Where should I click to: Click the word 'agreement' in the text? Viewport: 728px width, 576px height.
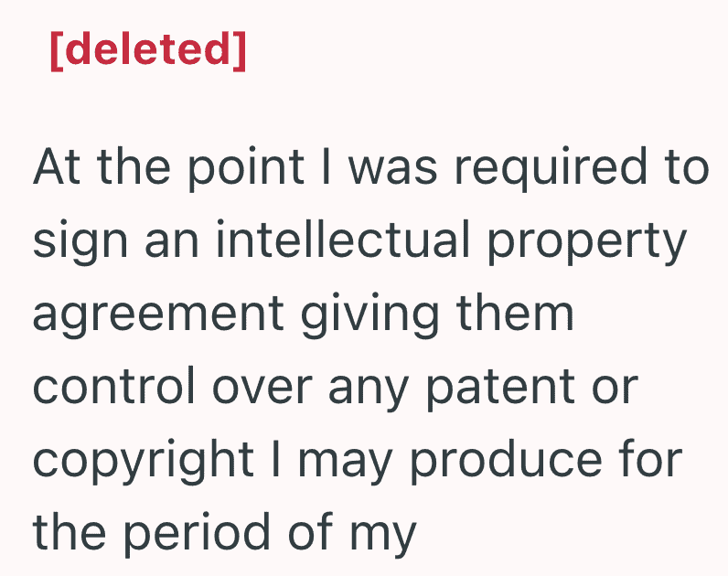tap(158, 315)
